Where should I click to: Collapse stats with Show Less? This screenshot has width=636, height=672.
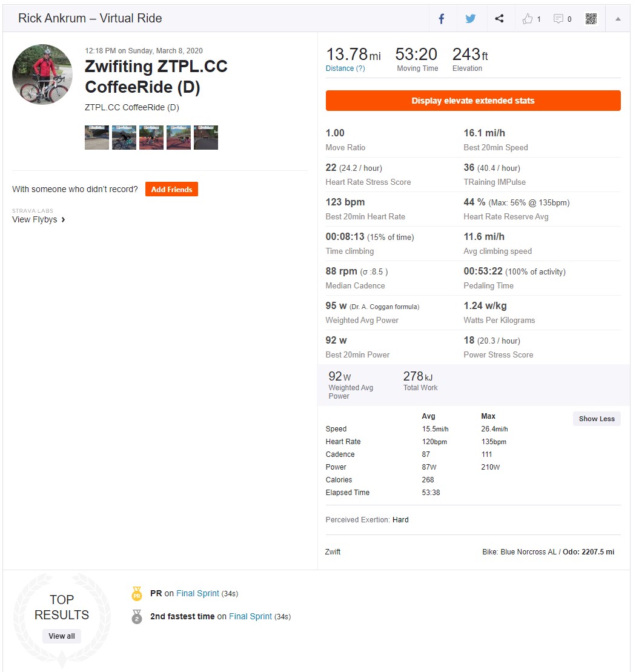click(597, 419)
